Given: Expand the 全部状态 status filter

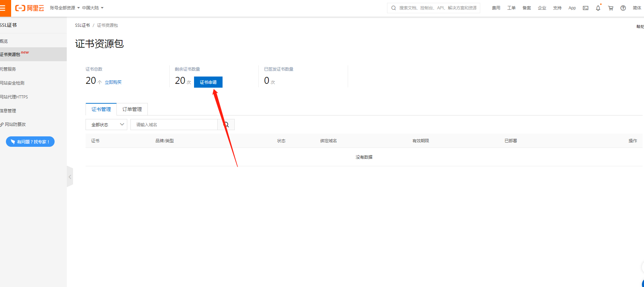Looking at the screenshot, I should (106, 125).
